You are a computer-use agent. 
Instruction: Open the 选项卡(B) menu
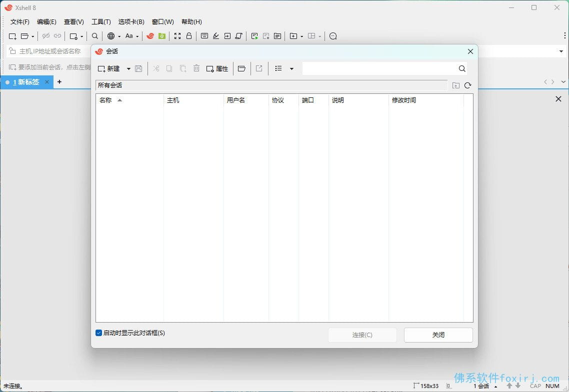[x=131, y=22]
